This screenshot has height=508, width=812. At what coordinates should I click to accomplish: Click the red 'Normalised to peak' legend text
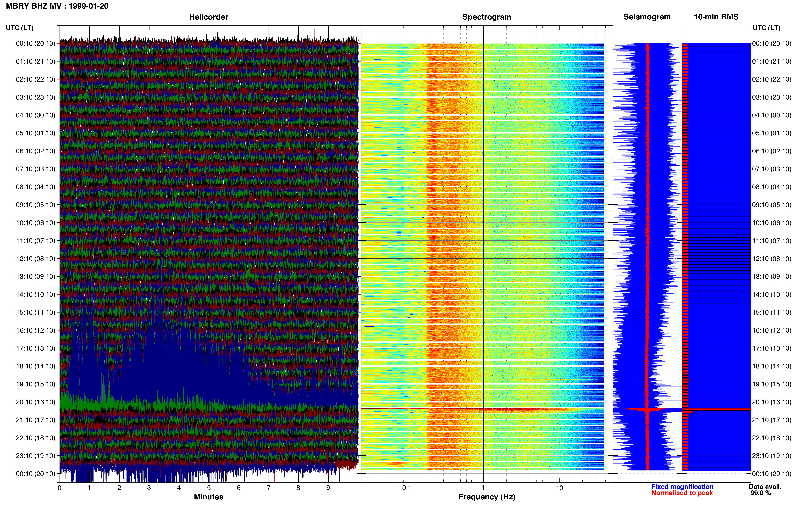[682, 493]
